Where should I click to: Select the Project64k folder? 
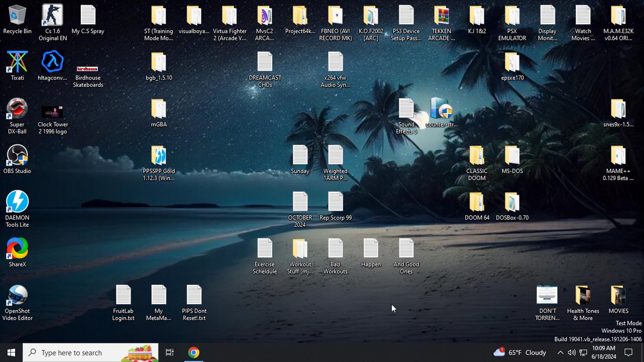point(300,20)
